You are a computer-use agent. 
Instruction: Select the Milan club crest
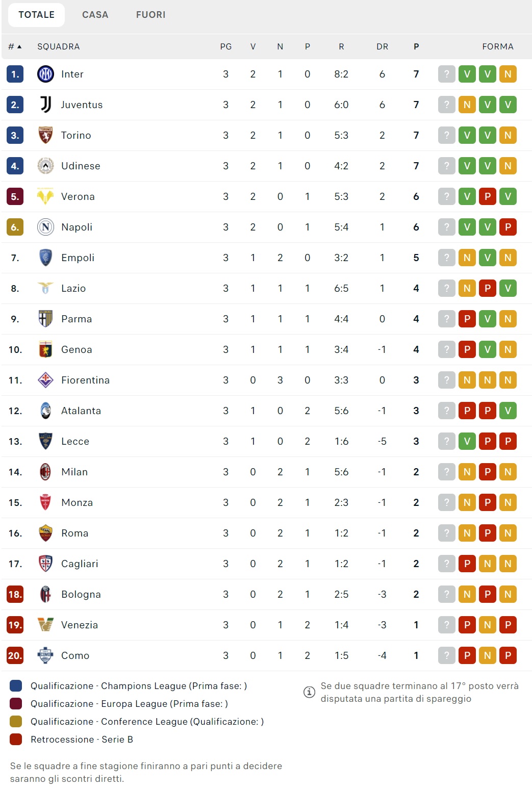click(45, 472)
